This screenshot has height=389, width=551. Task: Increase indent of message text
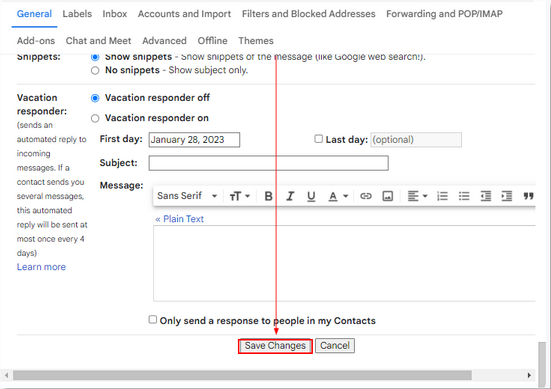click(x=507, y=196)
